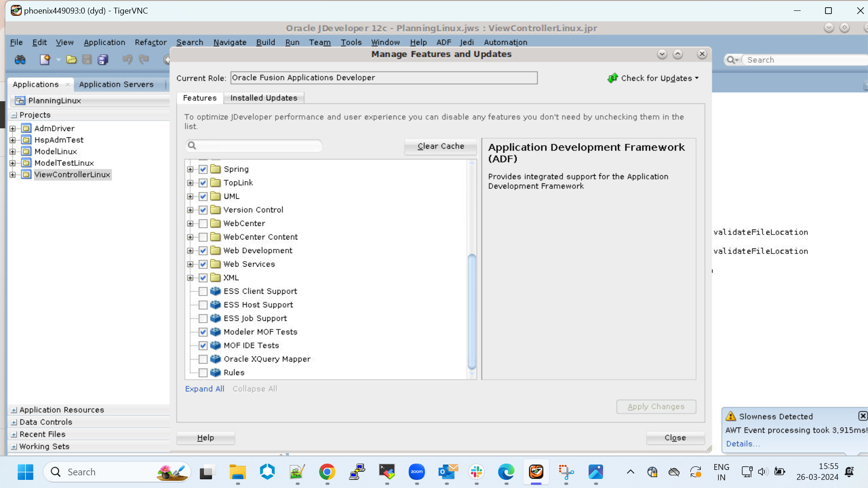Click the Clear Cache button
The image size is (868, 488).
(x=440, y=146)
